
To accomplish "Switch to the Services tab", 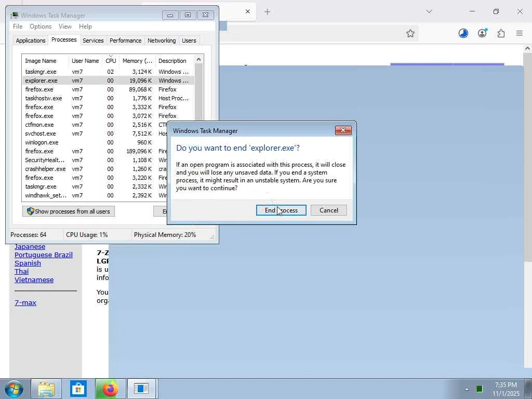I will 93,41.
